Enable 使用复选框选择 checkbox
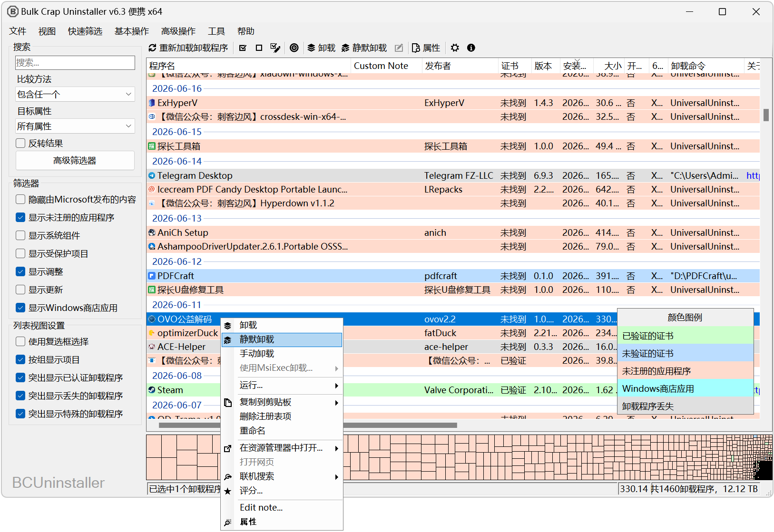 click(20, 341)
